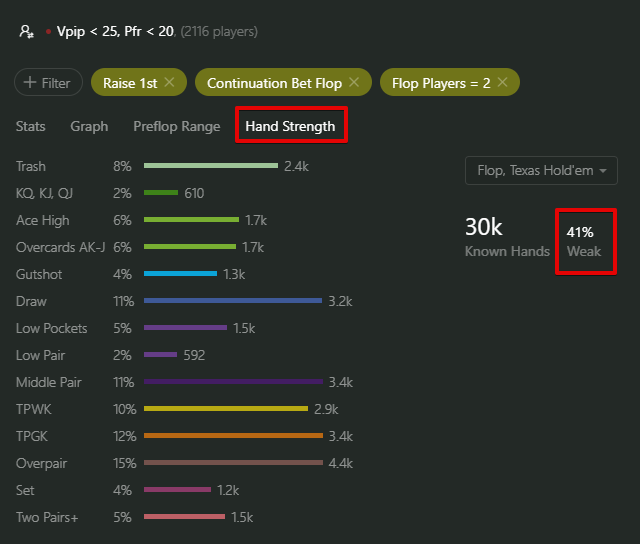
Task: Remove the Flop Players = 2 filter
Action: coord(502,83)
